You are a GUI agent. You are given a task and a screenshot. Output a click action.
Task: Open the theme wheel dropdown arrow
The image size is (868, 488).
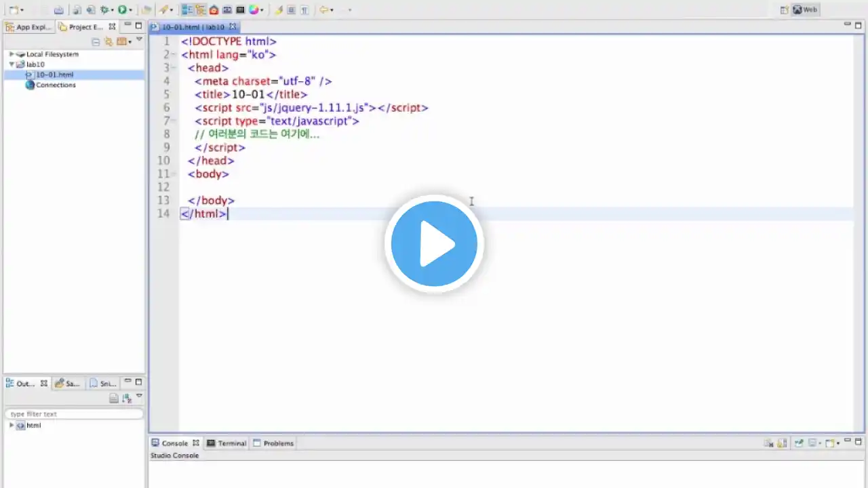[262, 10]
